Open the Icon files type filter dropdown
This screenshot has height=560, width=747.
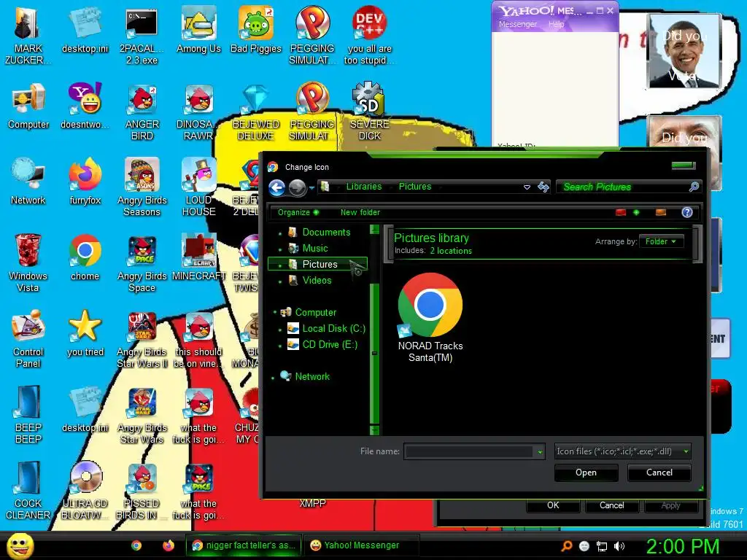[x=622, y=451]
